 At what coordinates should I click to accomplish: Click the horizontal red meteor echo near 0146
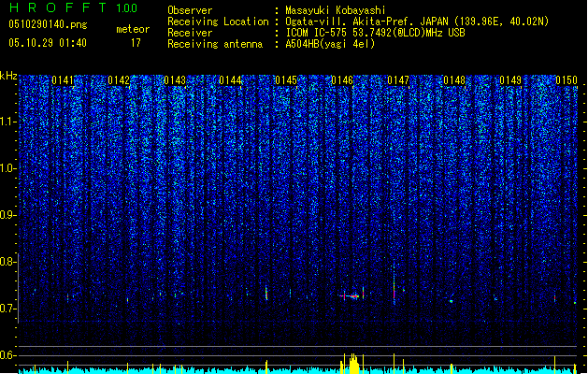[349, 296]
